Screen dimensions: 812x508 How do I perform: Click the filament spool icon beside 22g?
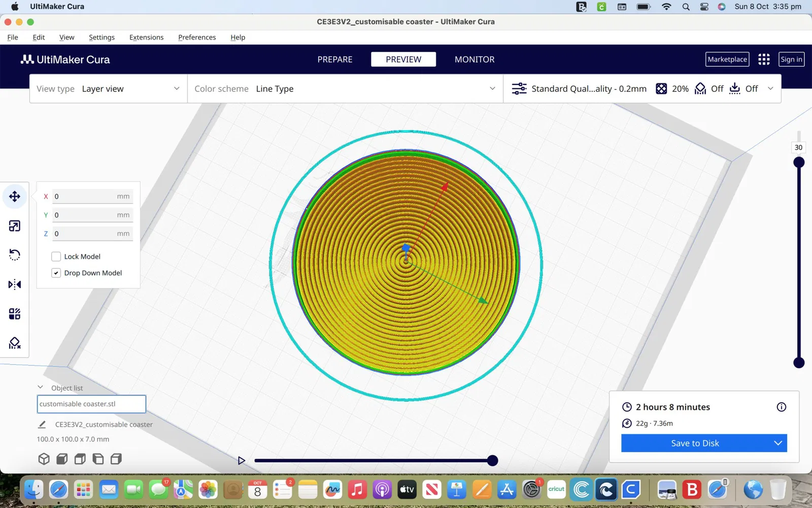(x=627, y=424)
